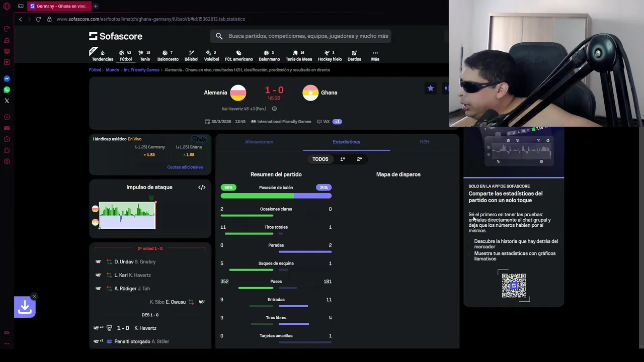Select the 2º half filter
644x362 pixels.
click(x=359, y=159)
